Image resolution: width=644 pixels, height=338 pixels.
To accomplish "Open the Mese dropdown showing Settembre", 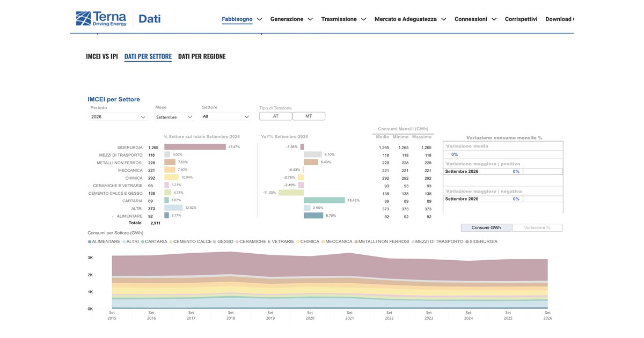I will pos(174,117).
